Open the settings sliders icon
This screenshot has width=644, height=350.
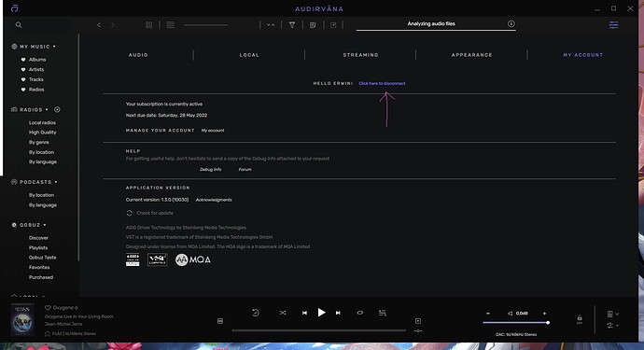pyautogui.click(x=613, y=24)
